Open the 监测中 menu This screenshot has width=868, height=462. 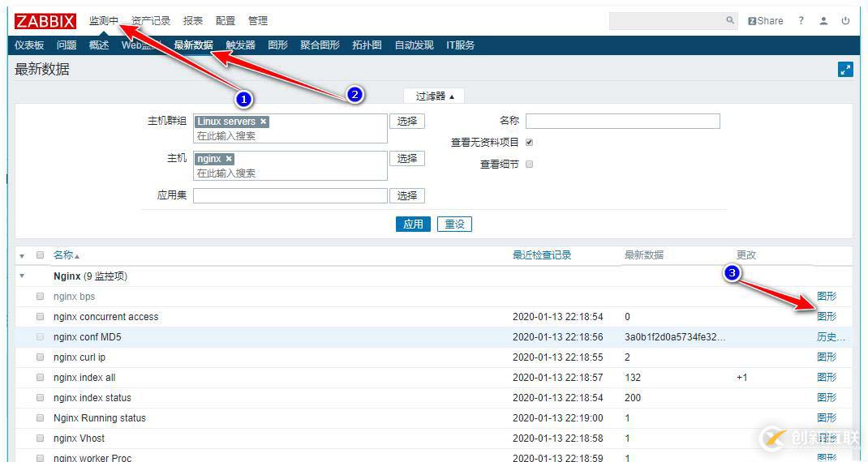tap(104, 21)
